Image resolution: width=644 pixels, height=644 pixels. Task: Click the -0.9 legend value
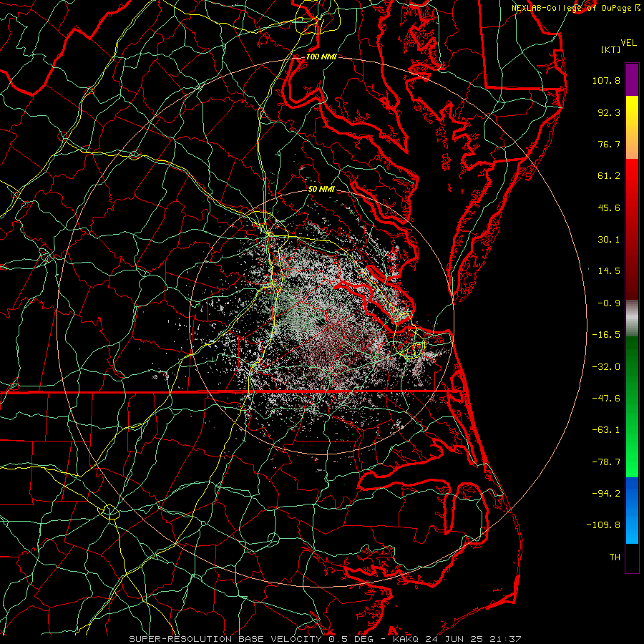point(609,303)
